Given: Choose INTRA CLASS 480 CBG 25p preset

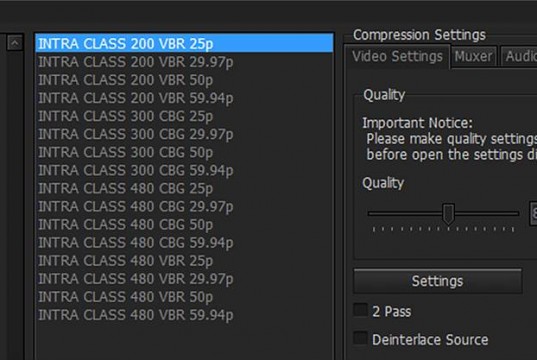Looking at the screenshot, I should pos(184,188).
